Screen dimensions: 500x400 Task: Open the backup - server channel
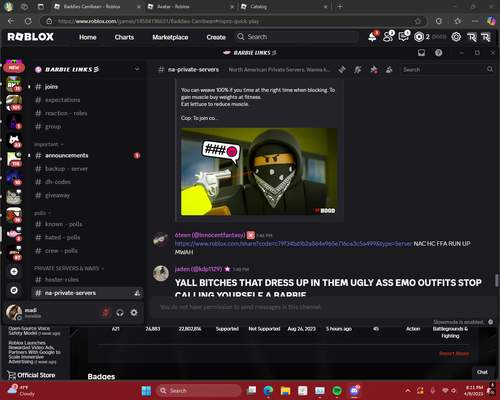87,169
